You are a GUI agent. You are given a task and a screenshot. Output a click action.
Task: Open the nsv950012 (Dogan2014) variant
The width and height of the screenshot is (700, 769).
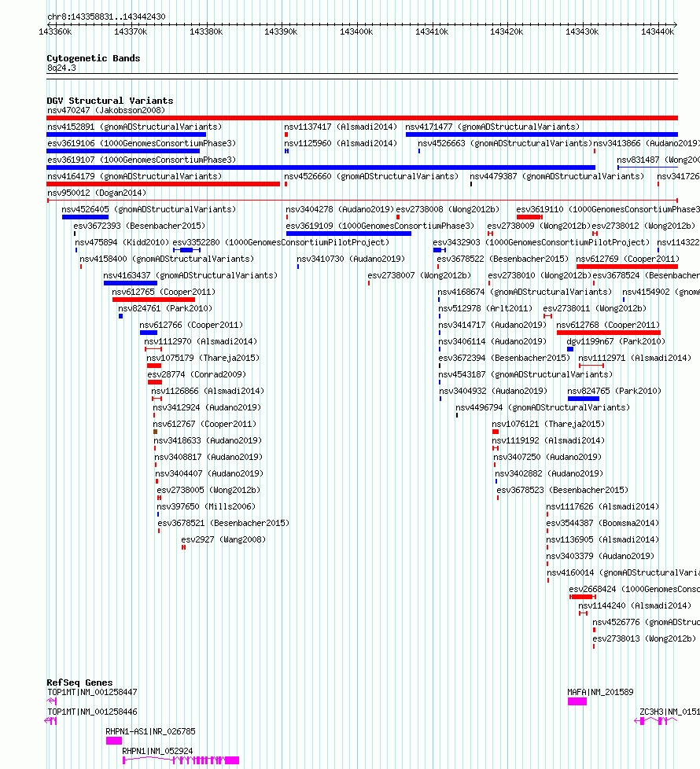97,193
